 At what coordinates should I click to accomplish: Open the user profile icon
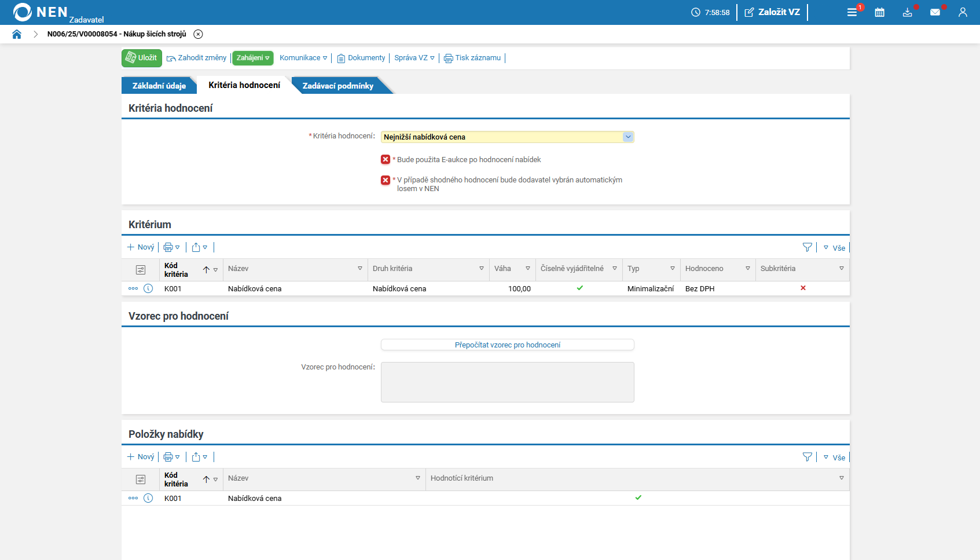tap(963, 12)
